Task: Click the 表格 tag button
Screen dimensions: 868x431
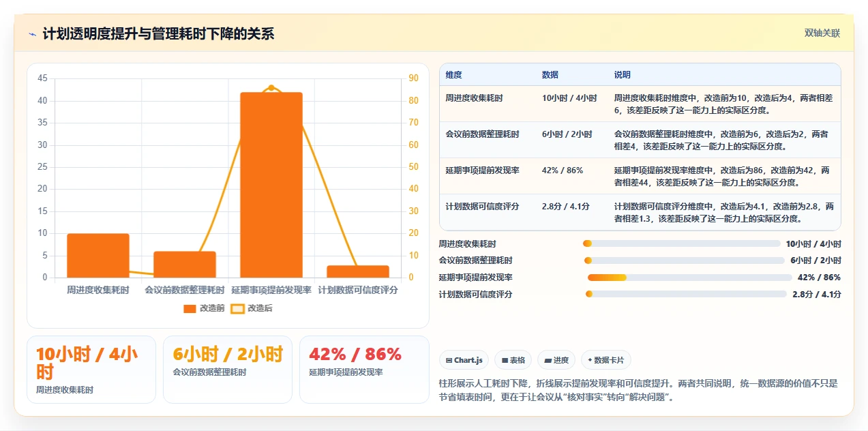Action: (x=513, y=360)
